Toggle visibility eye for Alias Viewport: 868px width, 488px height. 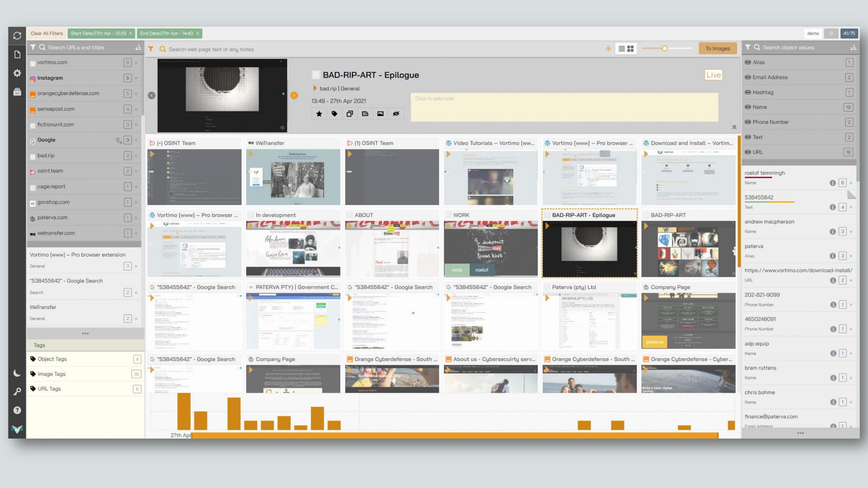coord(748,62)
